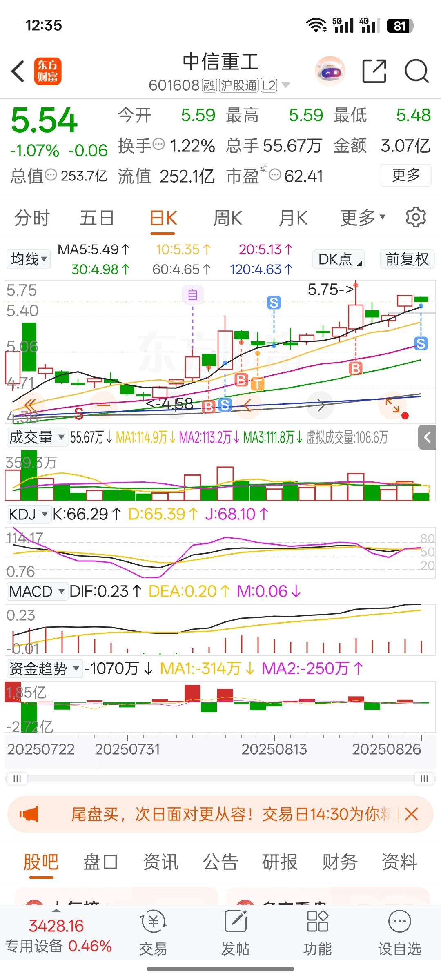Tap the 沪股通 tag
Screen dimensions: 441x980
point(239,85)
